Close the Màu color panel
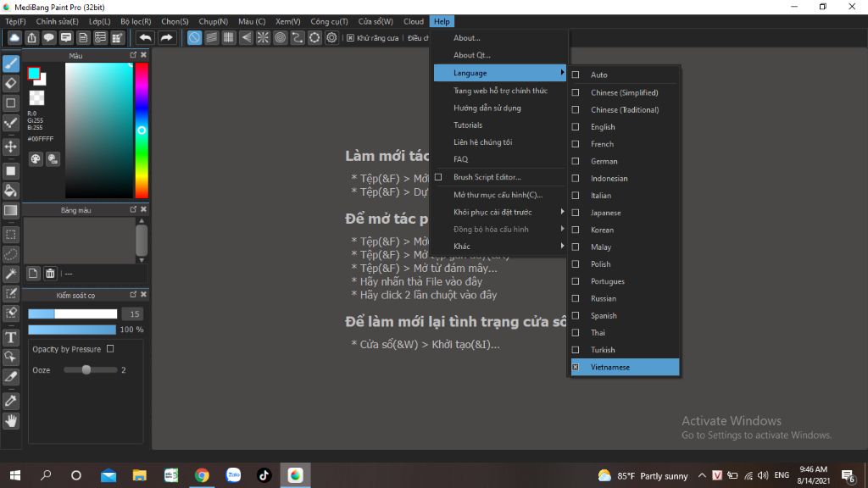The image size is (868, 488). [x=143, y=55]
